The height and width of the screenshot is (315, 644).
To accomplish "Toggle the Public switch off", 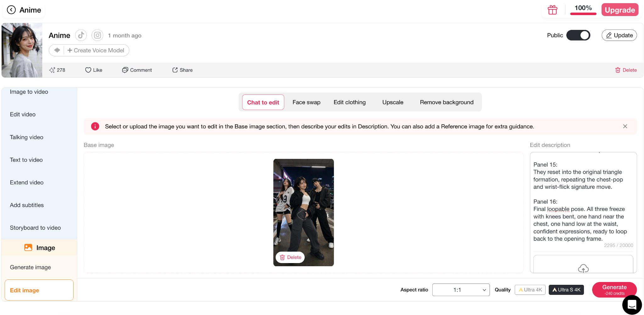I will click(578, 35).
